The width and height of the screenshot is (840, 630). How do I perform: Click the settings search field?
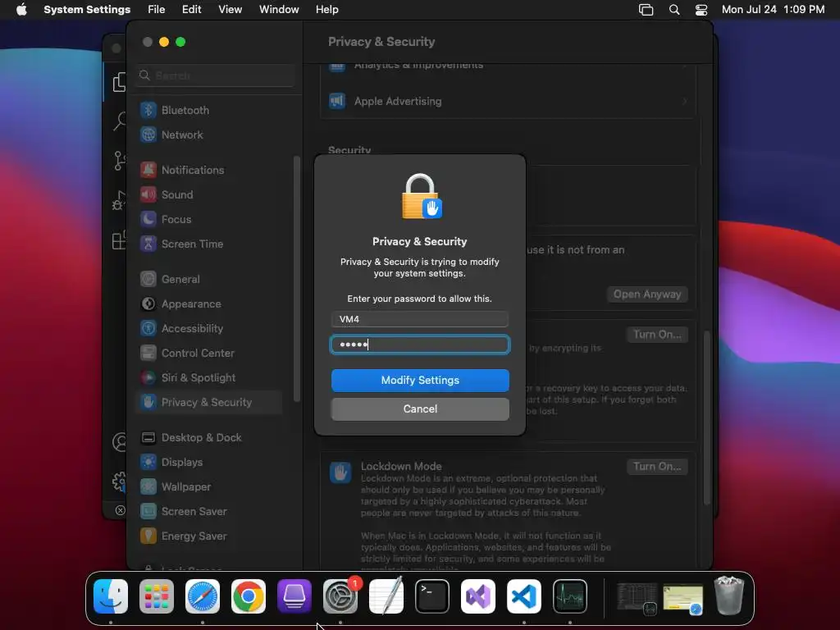coord(216,75)
